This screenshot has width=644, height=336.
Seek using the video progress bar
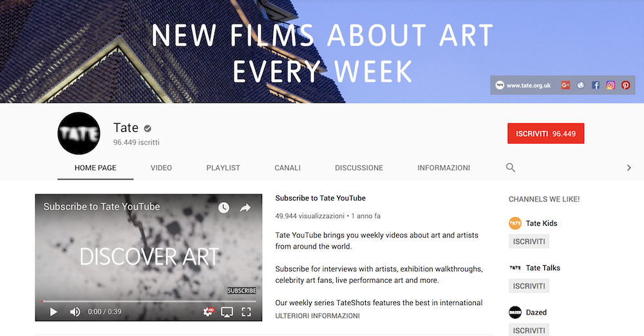tap(149, 301)
